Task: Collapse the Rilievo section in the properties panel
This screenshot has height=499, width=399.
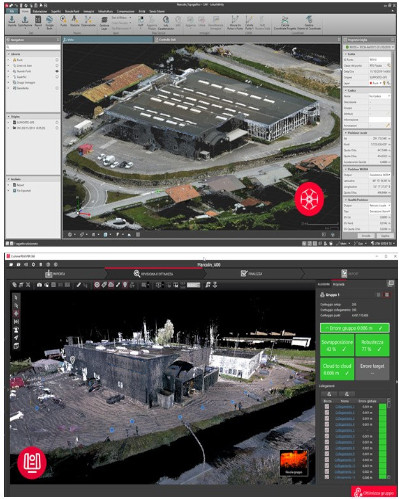Action: (x=346, y=54)
